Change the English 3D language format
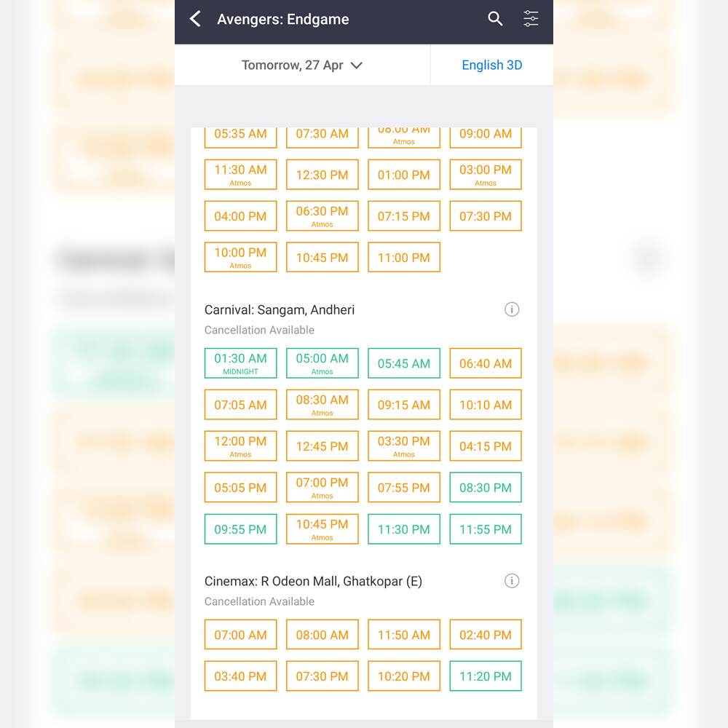728x728 pixels. (x=491, y=65)
